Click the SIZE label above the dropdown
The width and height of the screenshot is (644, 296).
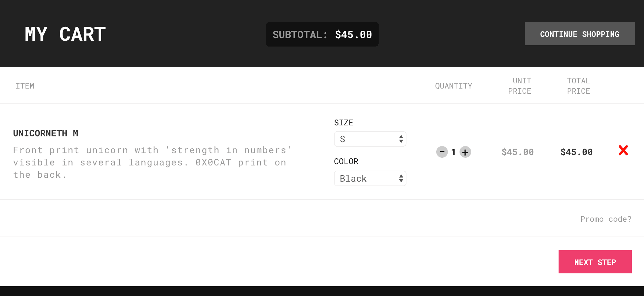point(343,123)
